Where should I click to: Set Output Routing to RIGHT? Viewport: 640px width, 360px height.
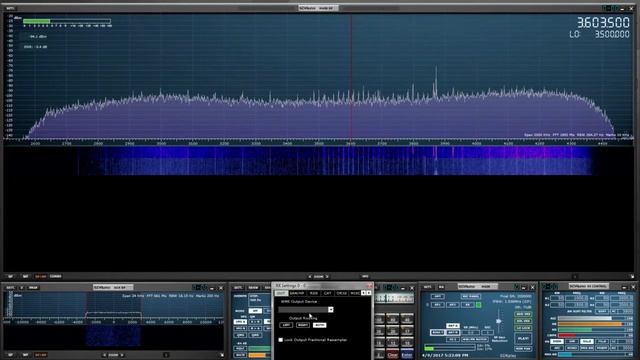303,325
